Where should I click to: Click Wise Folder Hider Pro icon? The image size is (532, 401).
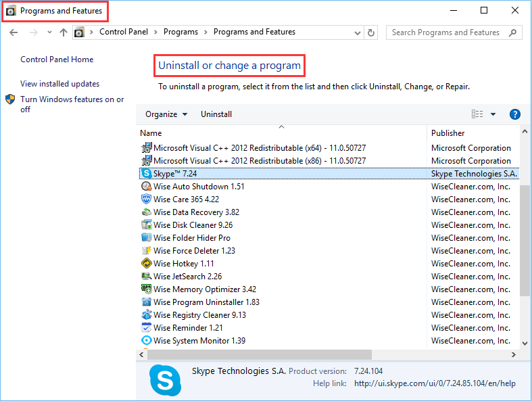[x=146, y=237]
